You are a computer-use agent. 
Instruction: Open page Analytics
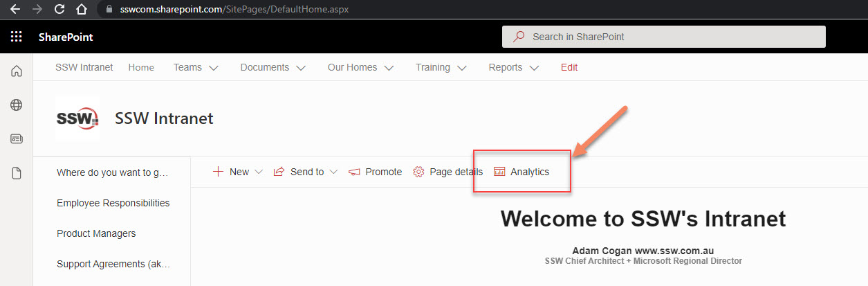pyautogui.click(x=521, y=172)
